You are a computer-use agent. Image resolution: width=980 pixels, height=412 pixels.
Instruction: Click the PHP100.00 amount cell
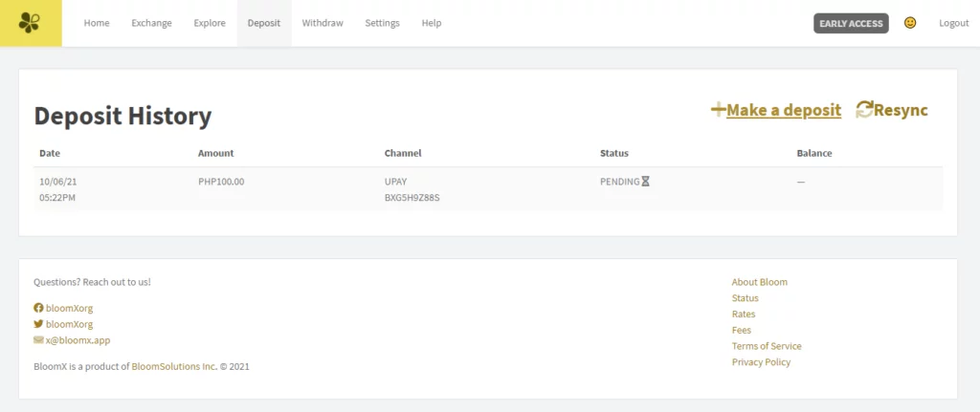[x=221, y=182]
